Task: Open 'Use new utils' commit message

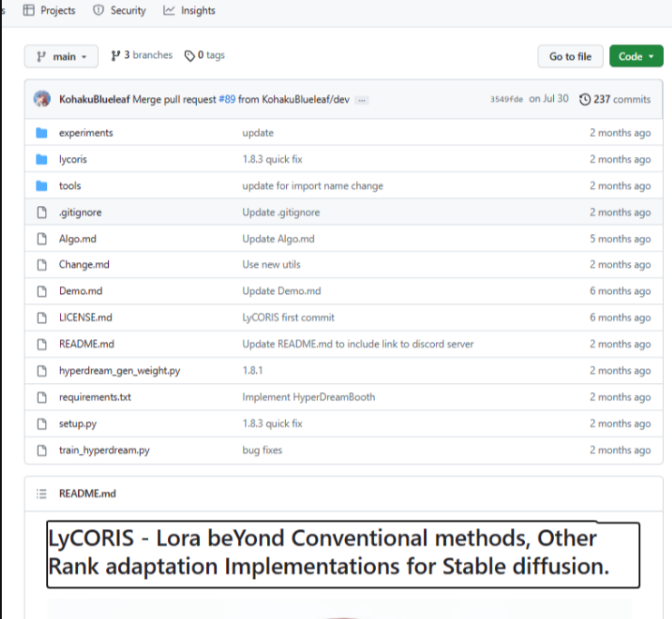Action: pyautogui.click(x=272, y=265)
